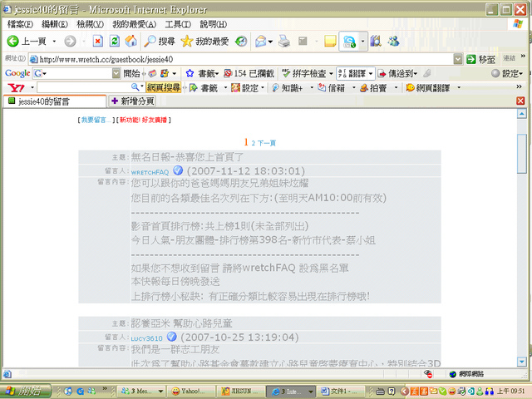
Task: Open the 檢視(V) menu
Action: 90,24
